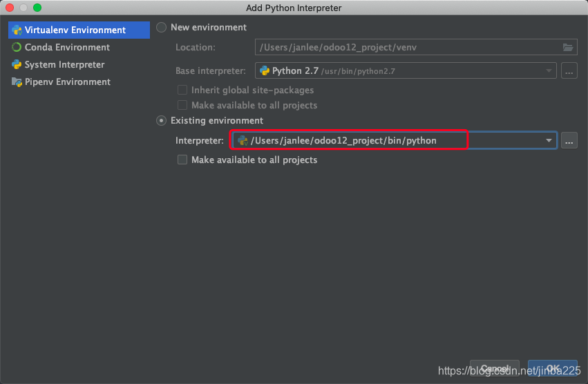The height and width of the screenshot is (384, 588).
Task: Click the python icon in Interpreter field
Action: (243, 141)
